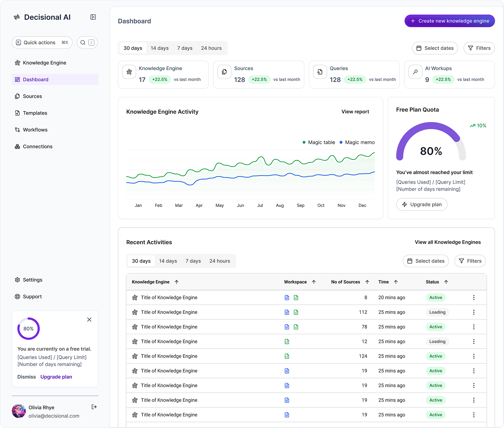Open row menu for 78 sources engine
This screenshot has width=504, height=428.
474,327
